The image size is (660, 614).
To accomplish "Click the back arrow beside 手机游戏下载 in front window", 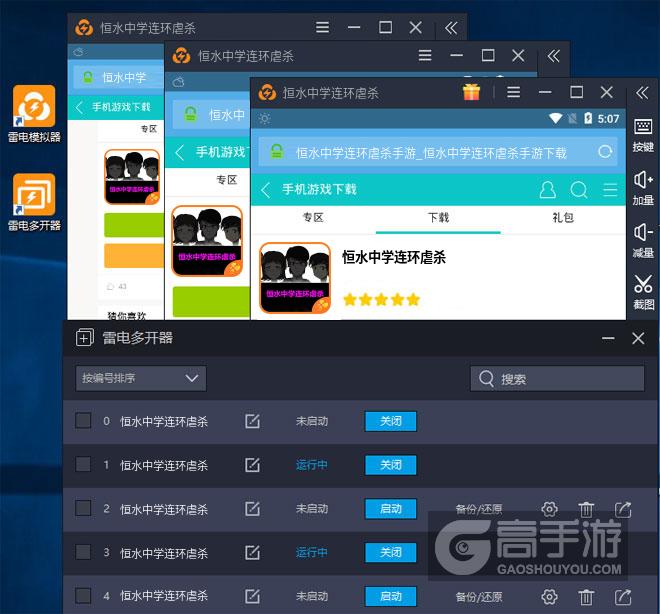I will tap(266, 190).
